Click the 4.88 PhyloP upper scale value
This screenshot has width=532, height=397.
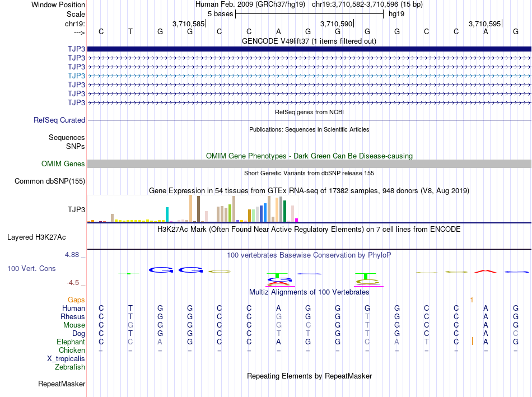pos(72,255)
